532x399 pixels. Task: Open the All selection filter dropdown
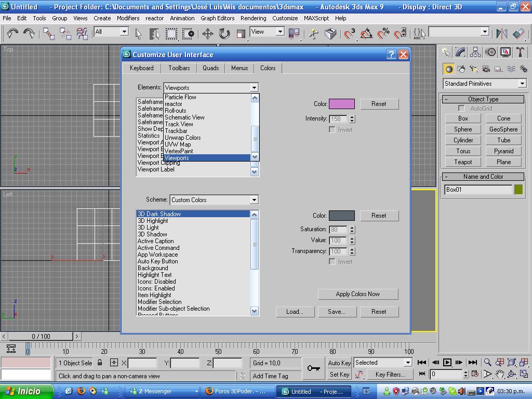(111, 32)
